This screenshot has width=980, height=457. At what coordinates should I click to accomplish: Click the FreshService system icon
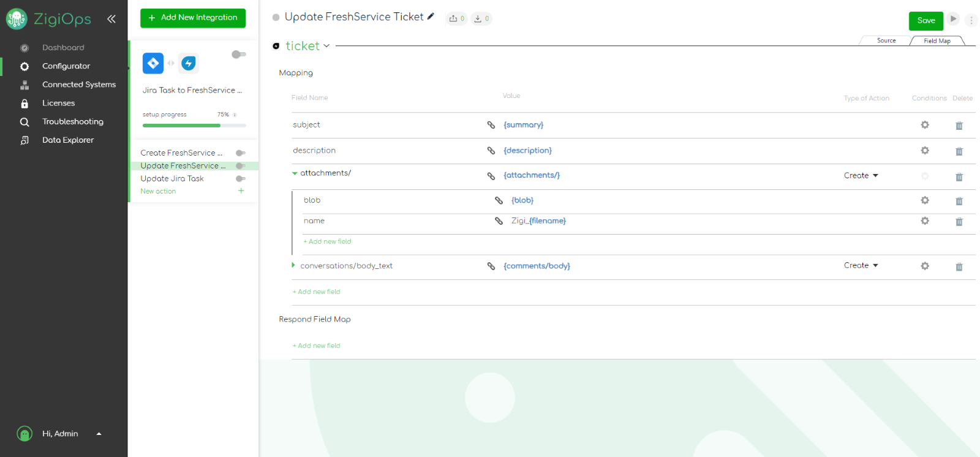[x=189, y=63]
